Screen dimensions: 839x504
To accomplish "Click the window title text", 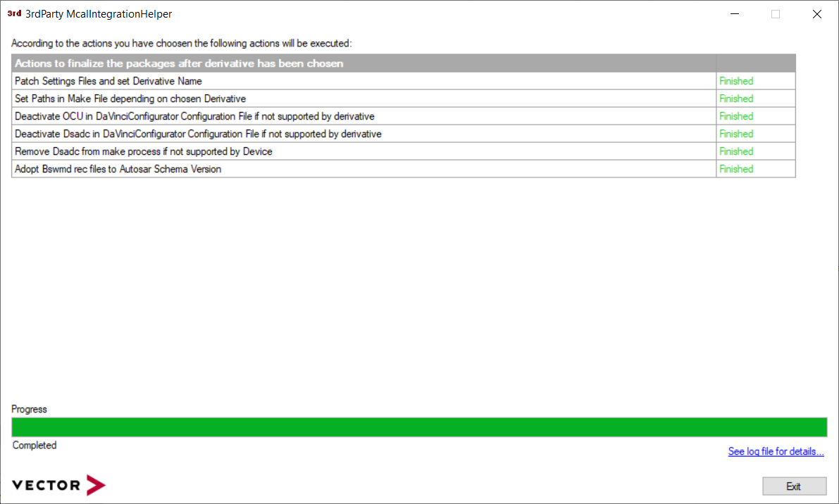I will [98, 14].
